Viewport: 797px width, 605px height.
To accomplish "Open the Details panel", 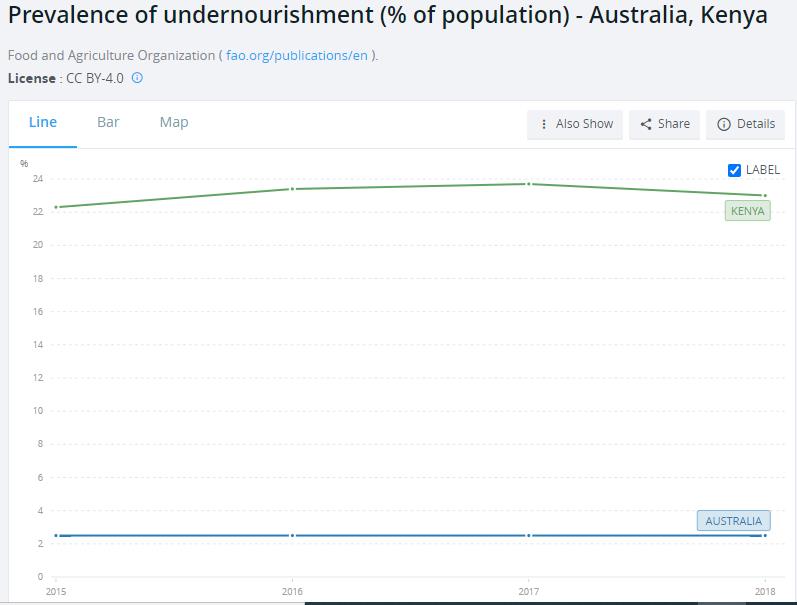I will coord(746,124).
